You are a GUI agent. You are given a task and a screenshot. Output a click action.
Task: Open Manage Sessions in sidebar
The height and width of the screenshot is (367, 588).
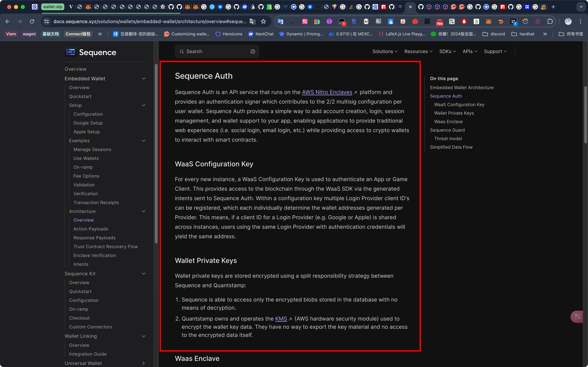coord(92,149)
